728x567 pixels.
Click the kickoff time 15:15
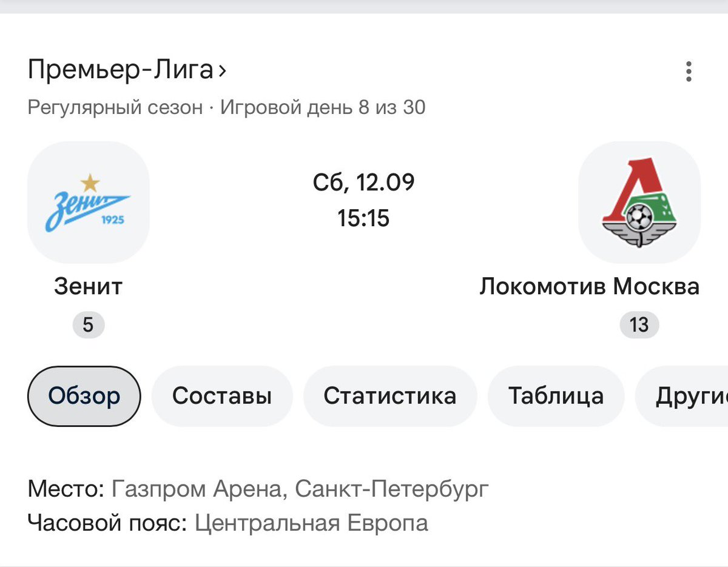coord(364,218)
